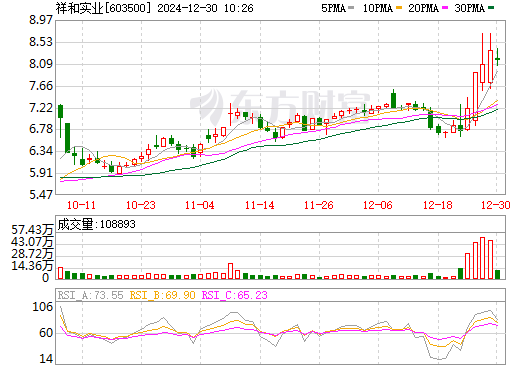Click the tallest red volume bar
The image size is (520, 365).
click(x=482, y=258)
